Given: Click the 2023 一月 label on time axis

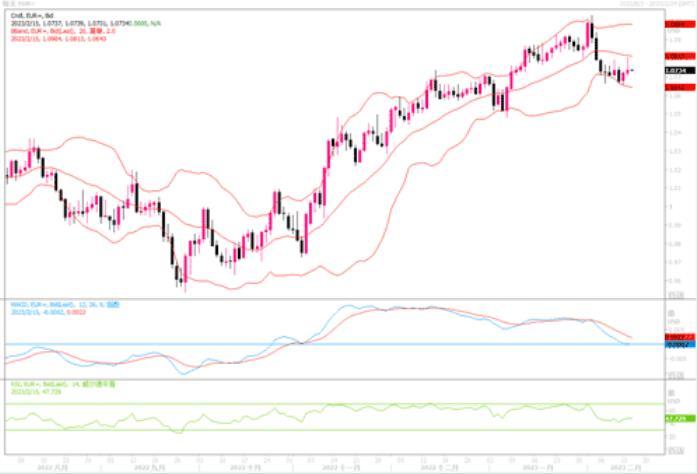Looking at the screenshot, I should (537, 467).
